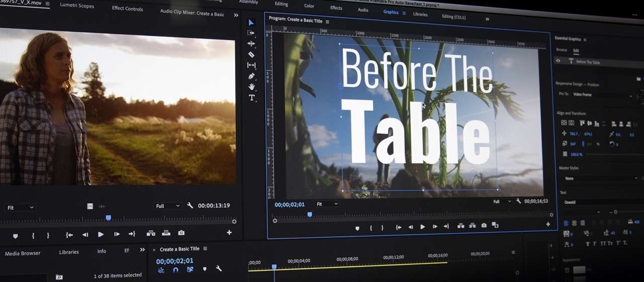Switch to the Color workspace tab
This screenshot has height=282, width=644.
point(309,6)
